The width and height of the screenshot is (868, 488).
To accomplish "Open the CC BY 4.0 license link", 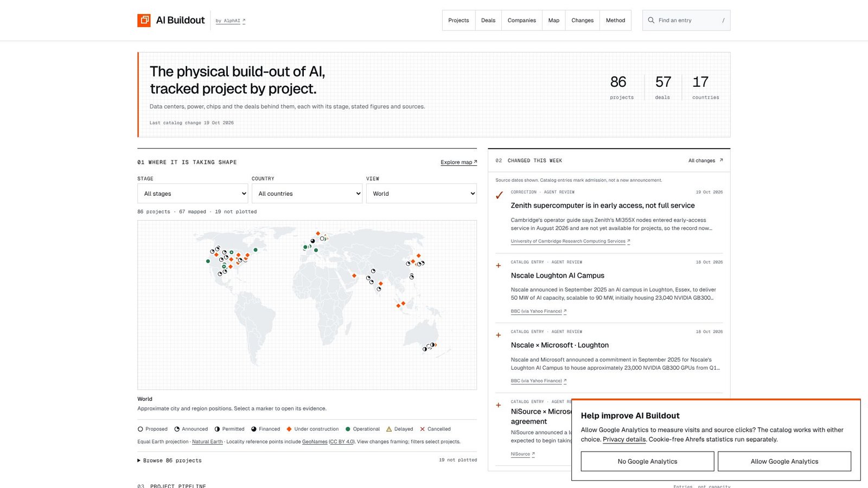I will pyautogui.click(x=342, y=442).
